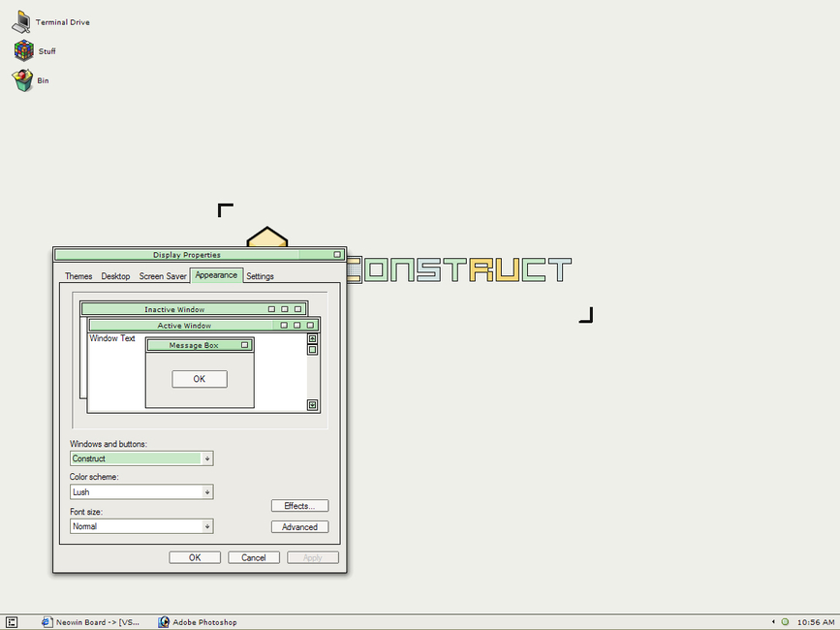Switch to the Themes tab
840x630 pixels.
click(x=78, y=276)
